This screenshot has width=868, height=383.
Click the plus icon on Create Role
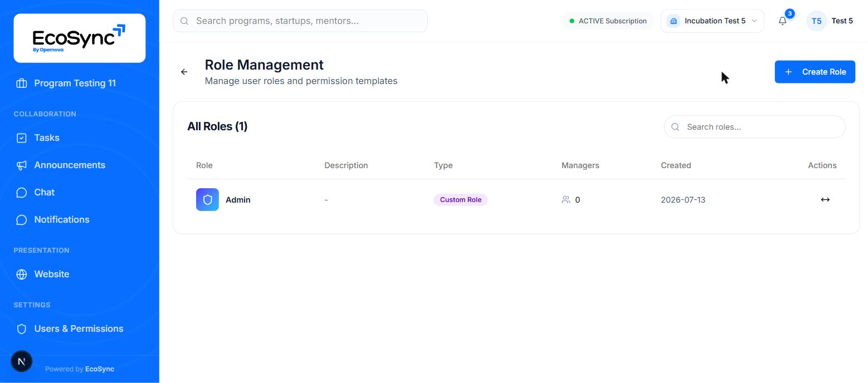(788, 72)
